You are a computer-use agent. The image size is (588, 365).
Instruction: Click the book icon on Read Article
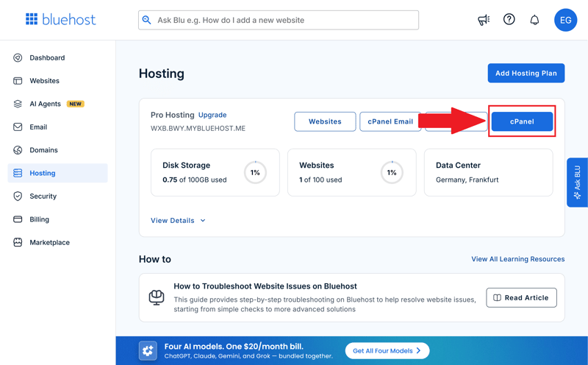pyautogui.click(x=497, y=298)
